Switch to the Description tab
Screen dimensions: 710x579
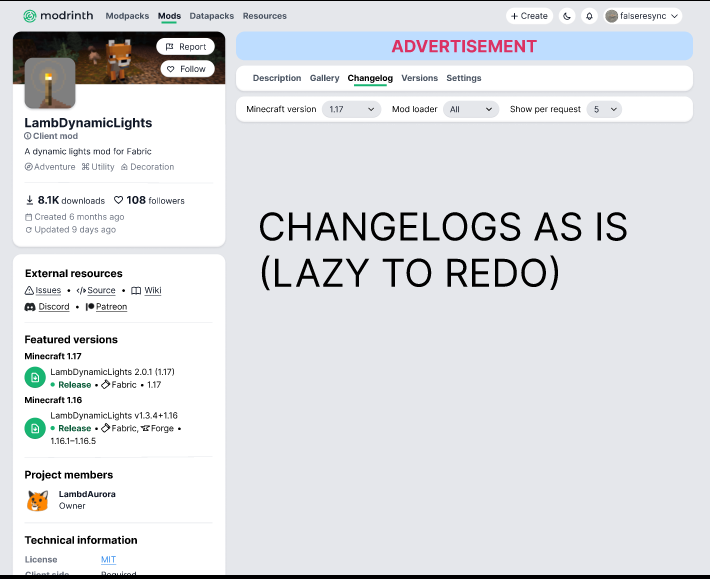click(277, 78)
